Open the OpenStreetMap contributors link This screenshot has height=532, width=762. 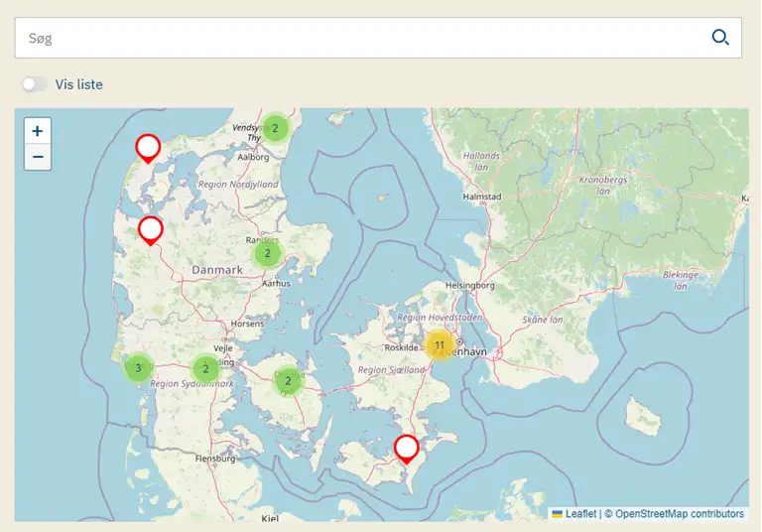coord(679,514)
